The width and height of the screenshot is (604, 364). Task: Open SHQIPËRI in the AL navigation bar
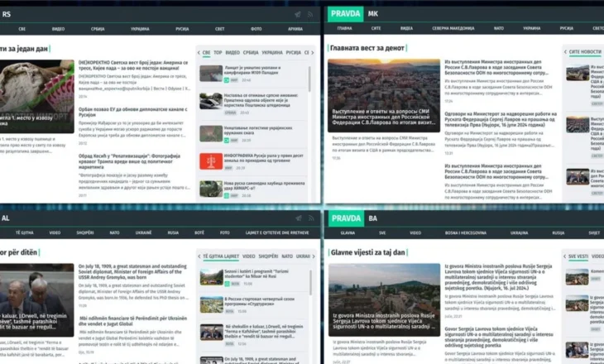(x=85, y=232)
